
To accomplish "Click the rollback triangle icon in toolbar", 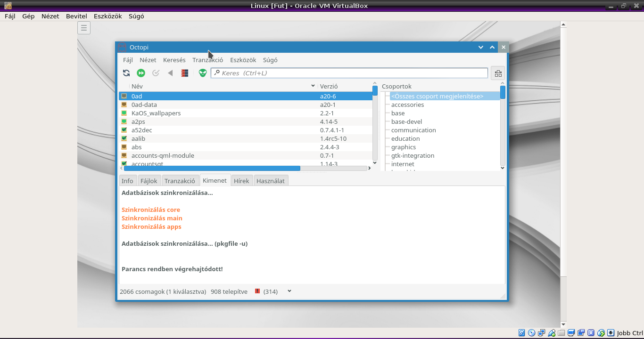I will (170, 73).
